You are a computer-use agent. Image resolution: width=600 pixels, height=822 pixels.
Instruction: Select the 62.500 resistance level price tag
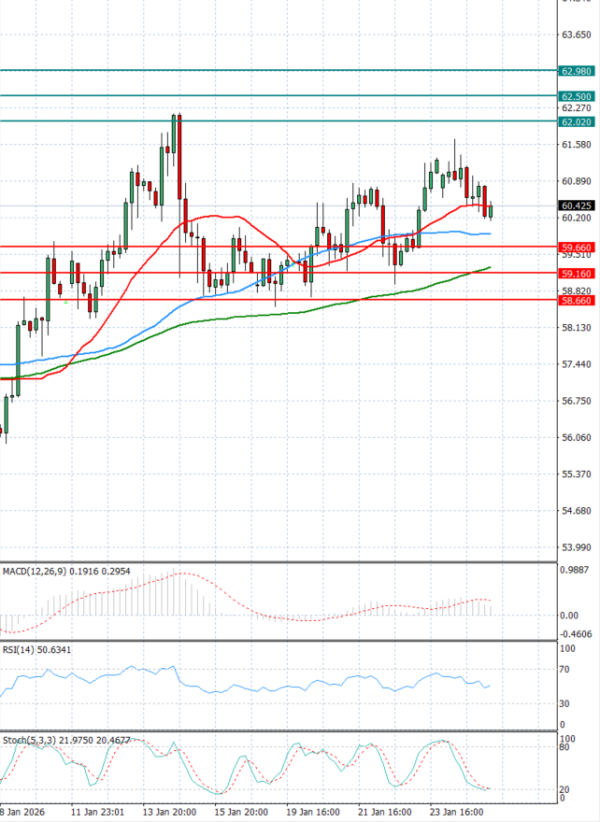click(x=577, y=96)
